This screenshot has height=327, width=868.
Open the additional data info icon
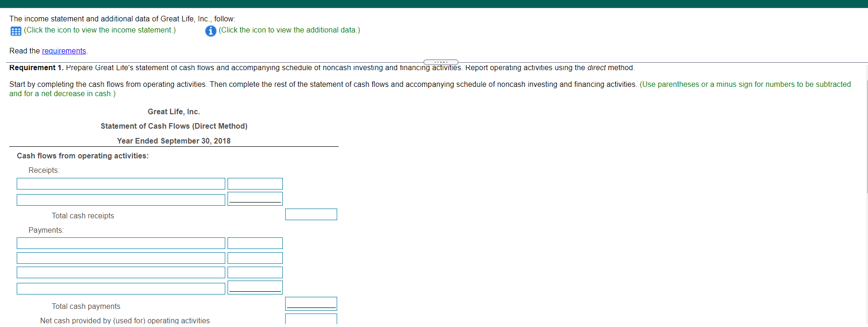click(210, 31)
